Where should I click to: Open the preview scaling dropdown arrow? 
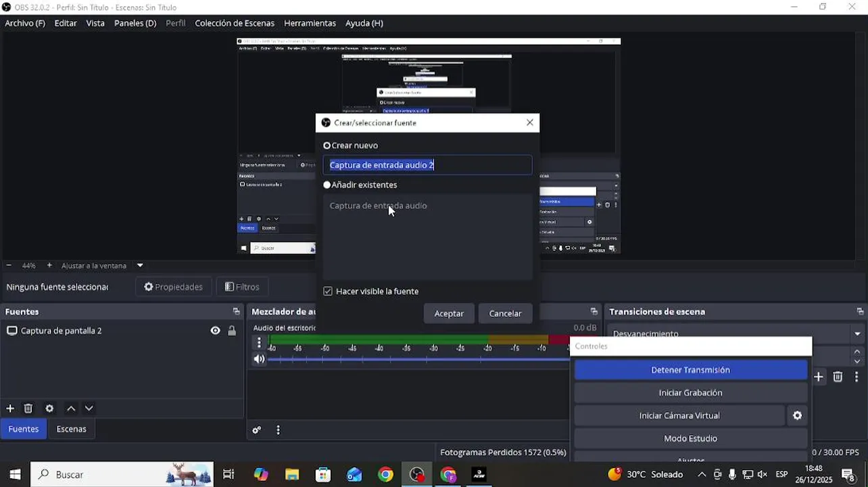pos(140,265)
